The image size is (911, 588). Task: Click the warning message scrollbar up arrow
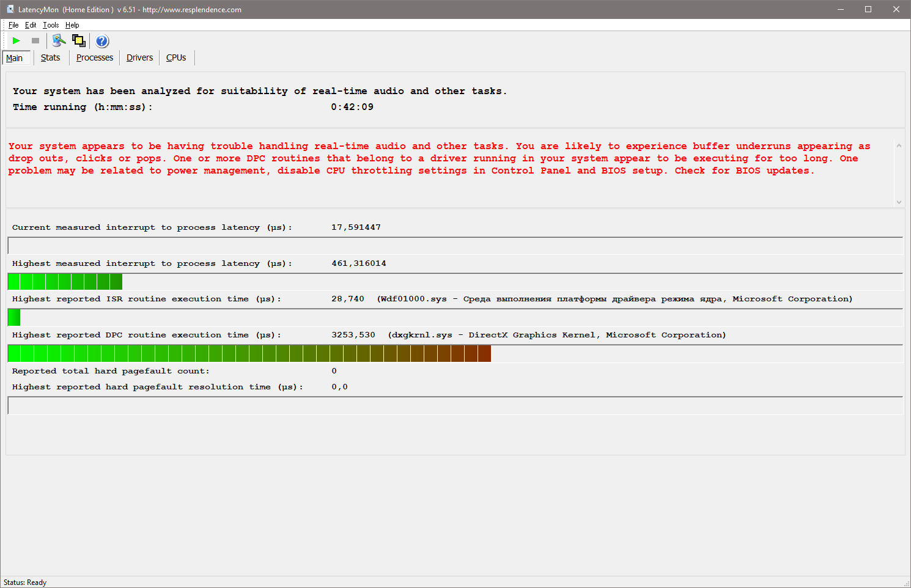pos(899,145)
